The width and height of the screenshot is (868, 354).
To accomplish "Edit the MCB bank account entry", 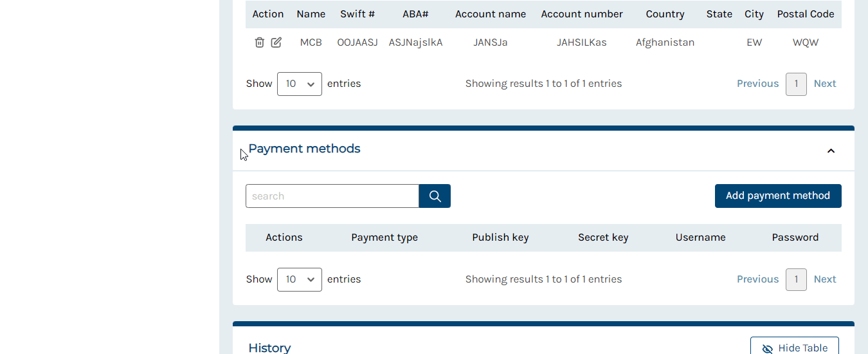I will tap(276, 42).
